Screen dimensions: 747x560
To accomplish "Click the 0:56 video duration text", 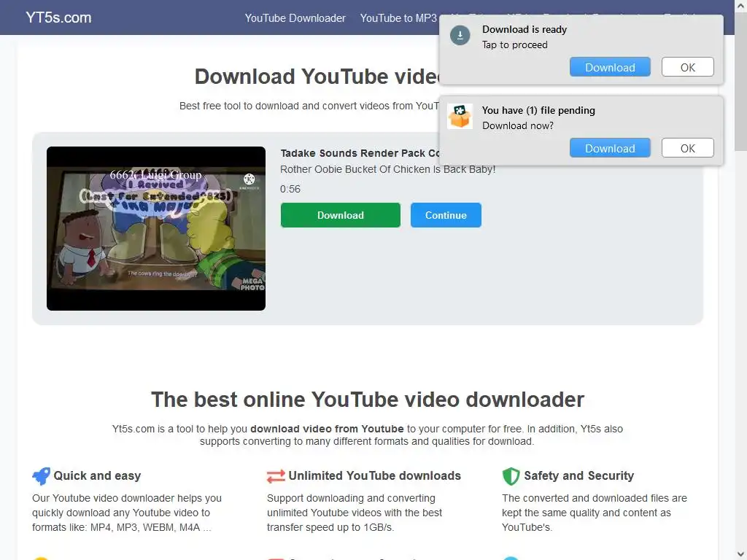I will coord(290,189).
